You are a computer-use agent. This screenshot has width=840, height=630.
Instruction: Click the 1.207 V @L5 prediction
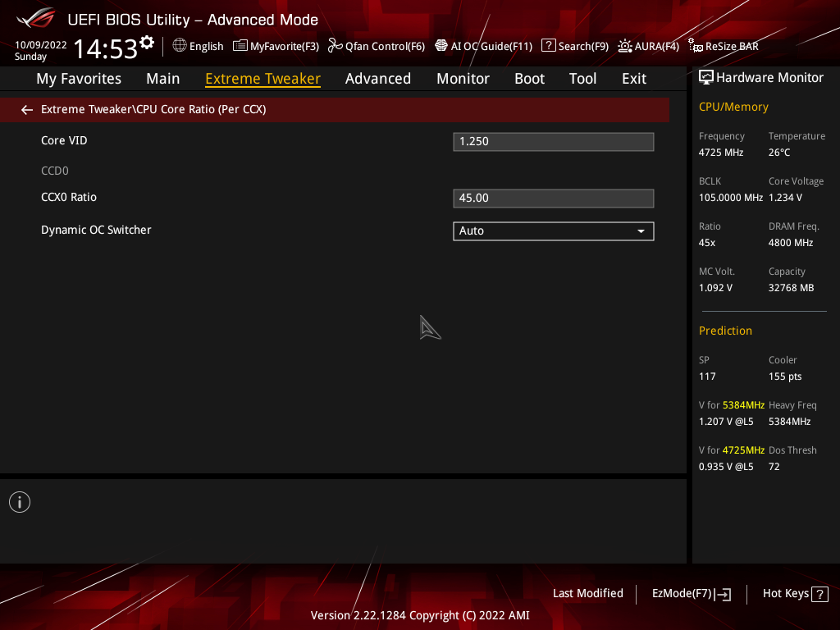(726, 422)
